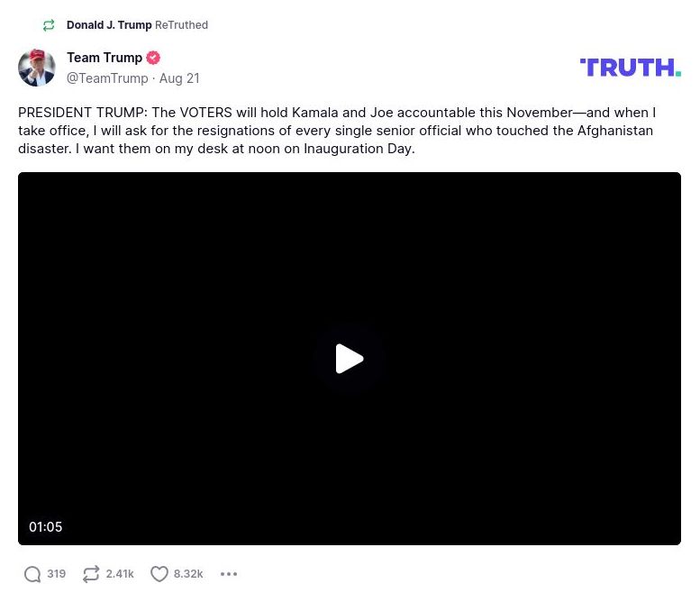
Task: Click the 8.32k likes count
Action: pos(188,574)
